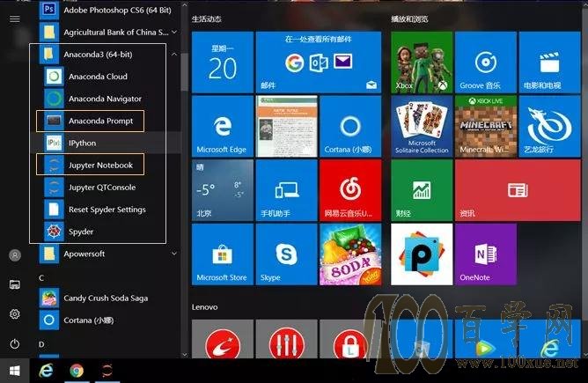Screen dimensions: 588x383
Task: Select the Lenovo group header
Action: coord(205,307)
